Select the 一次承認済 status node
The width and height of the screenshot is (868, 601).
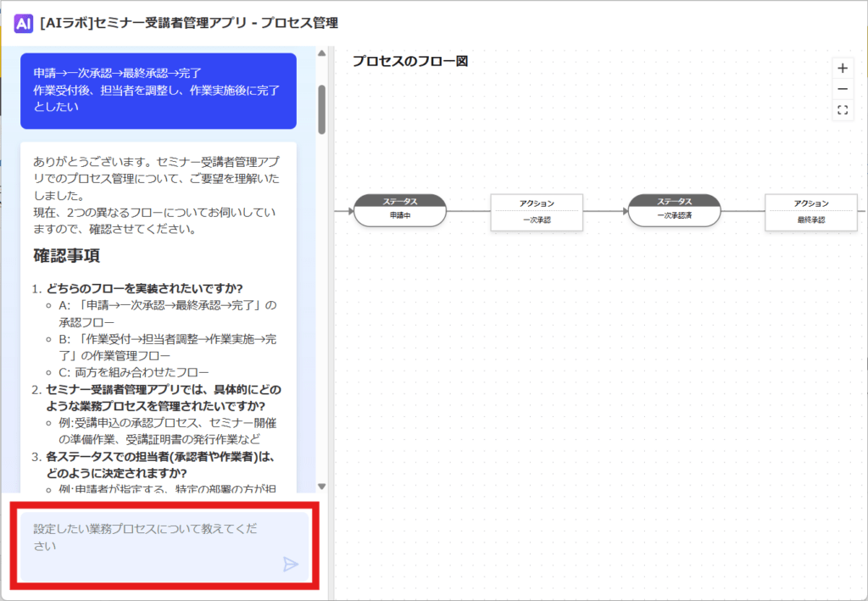[x=673, y=212]
